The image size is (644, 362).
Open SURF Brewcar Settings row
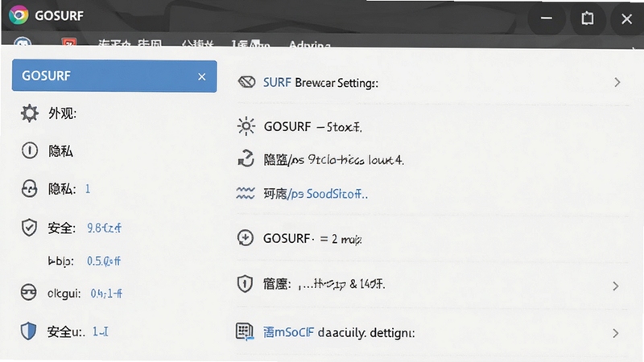[x=430, y=83]
